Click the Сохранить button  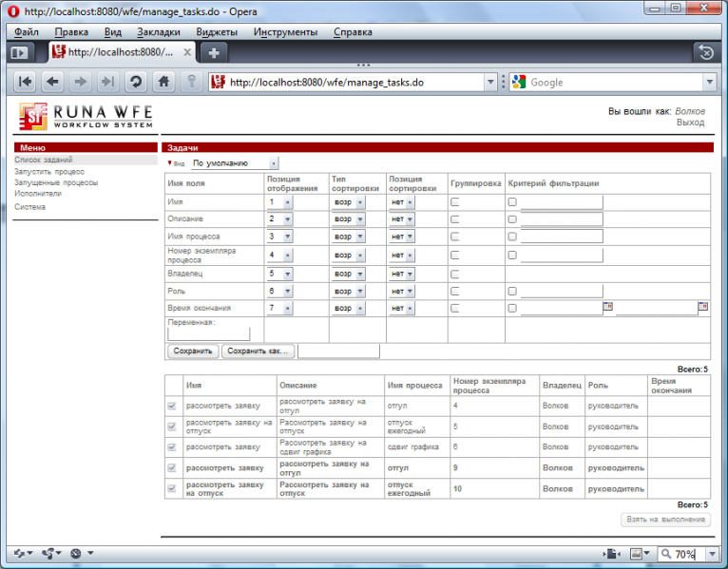click(x=193, y=351)
